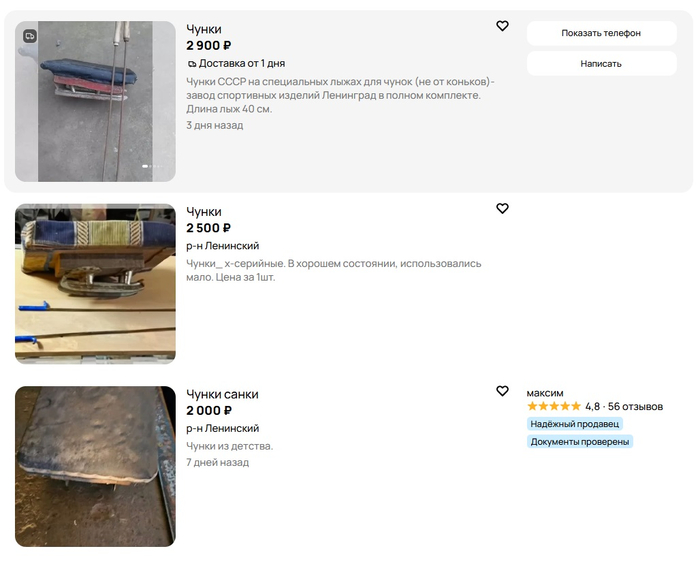
Task: Favorite the Чунки санки listing heart
Action: (x=502, y=391)
